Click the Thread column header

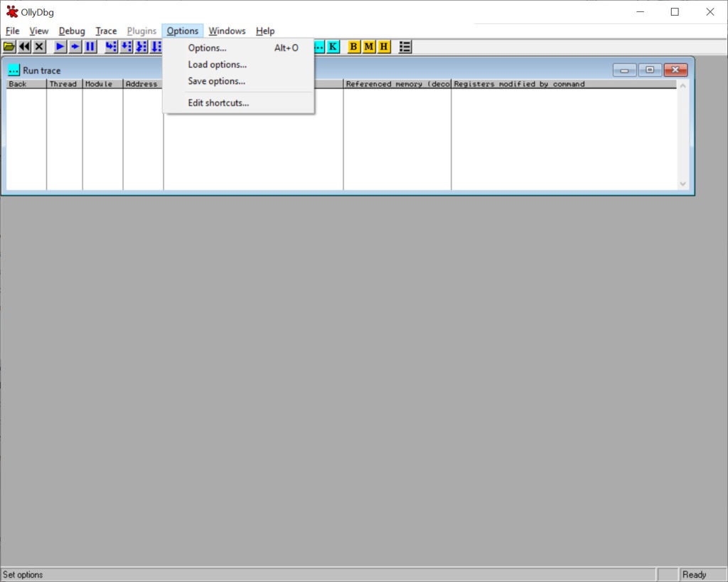point(63,84)
